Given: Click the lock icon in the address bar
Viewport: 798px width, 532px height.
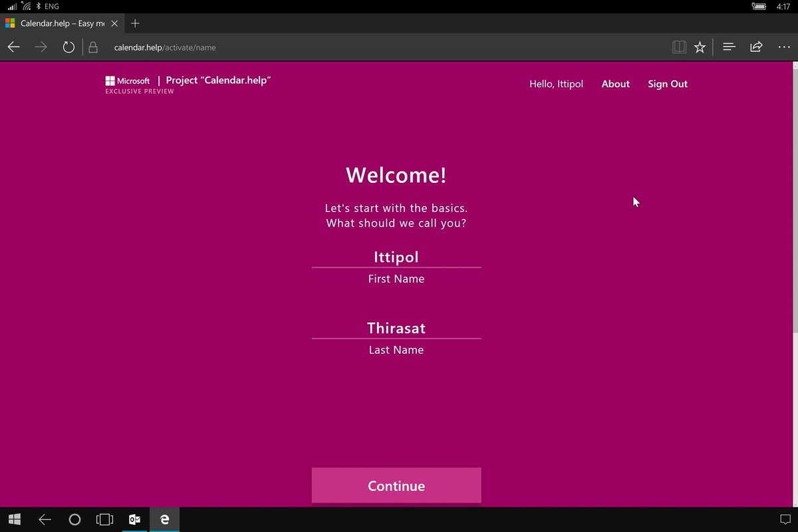Looking at the screenshot, I should (x=93, y=47).
